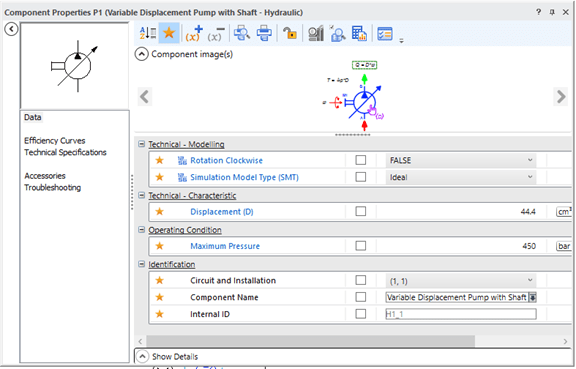Open the Accessories page
Image resolution: width=576 pixels, height=369 pixels.
click(45, 176)
